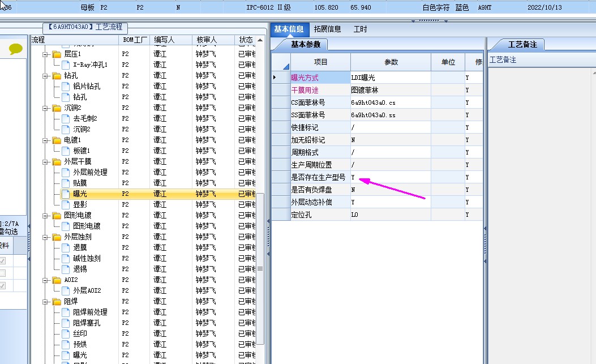This screenshot has height=364, width=596.
Task: Click the 显影 document icon
Action: point(66,204)
